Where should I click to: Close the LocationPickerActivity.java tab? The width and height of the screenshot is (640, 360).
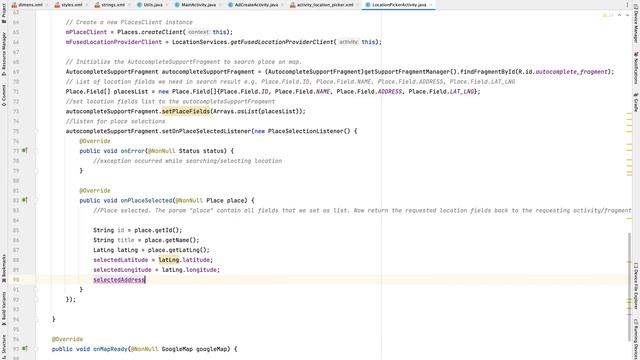[430, 5]
